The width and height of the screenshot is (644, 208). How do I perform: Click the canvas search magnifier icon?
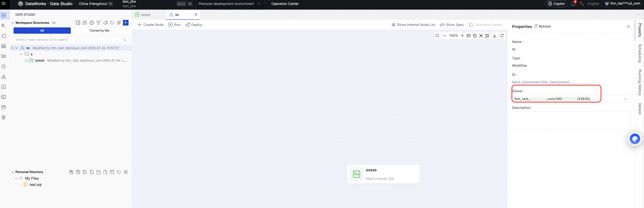[x=437, y=36]
